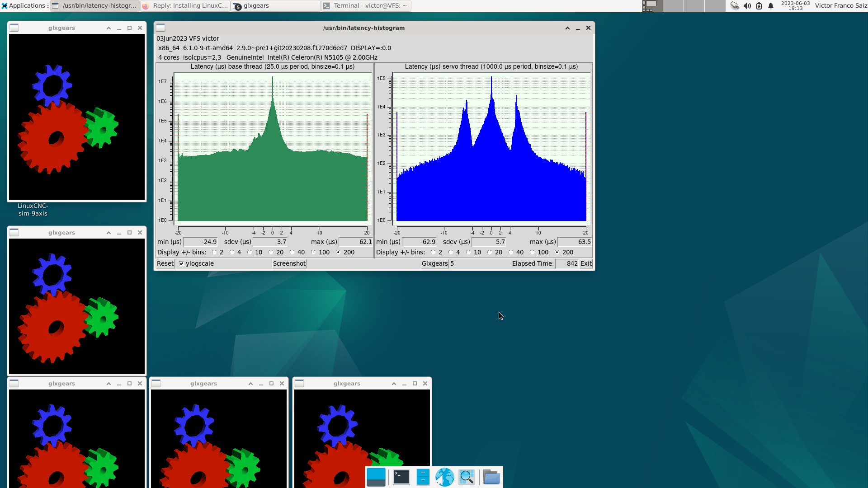
Task: Roll up the bottom-center glxgears window
Action: (250, 383)
